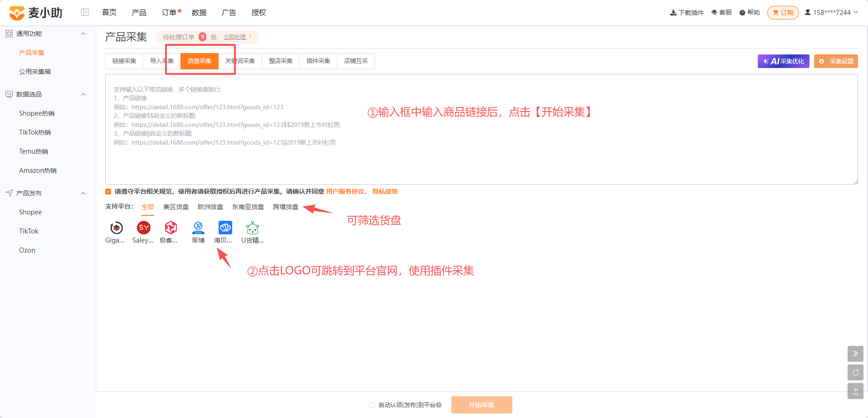Collapse the 通用功能 section chevron
The width and height of the screenshot is (868, 418).
(x=83, y=34)
